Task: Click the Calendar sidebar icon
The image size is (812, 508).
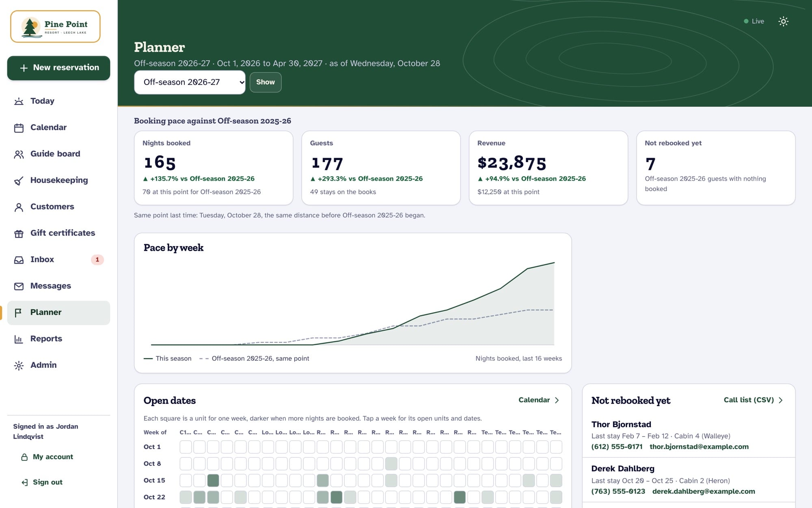Action: [19, 128]
